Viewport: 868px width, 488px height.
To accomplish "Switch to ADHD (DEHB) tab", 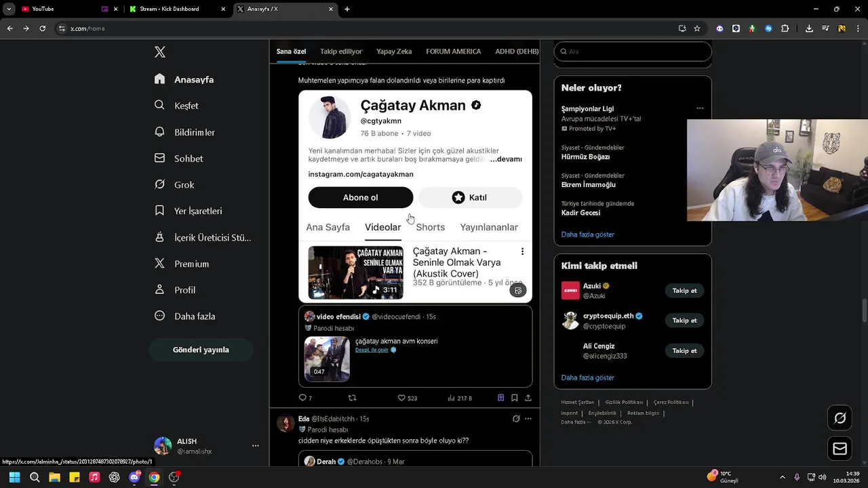I will pos(517,52).
